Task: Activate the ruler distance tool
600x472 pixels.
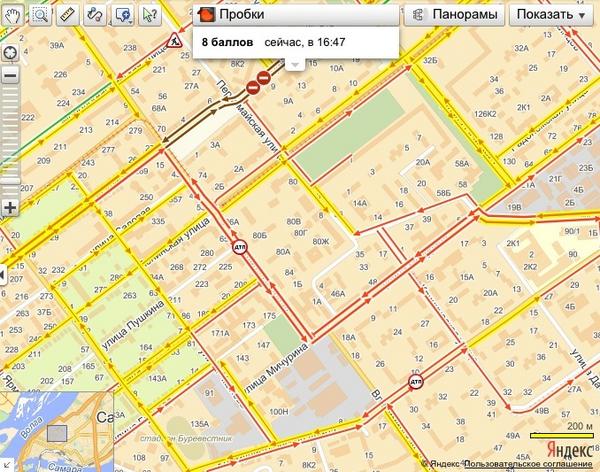Action: click(67, 15)
